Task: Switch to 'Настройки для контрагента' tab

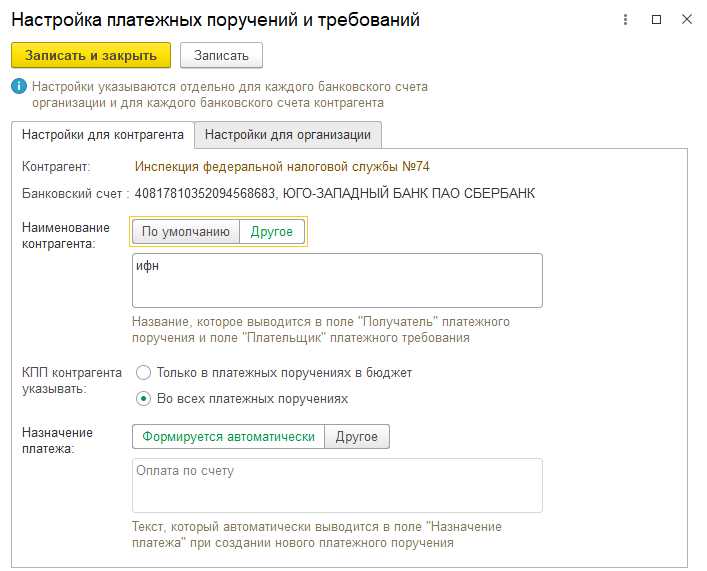Action: (103, 135)
